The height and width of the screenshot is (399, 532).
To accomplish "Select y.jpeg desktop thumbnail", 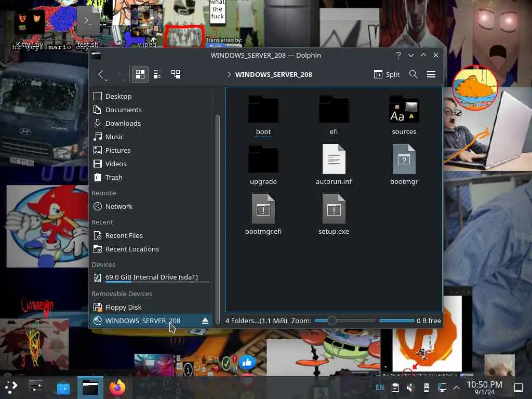I will point(147,26).
